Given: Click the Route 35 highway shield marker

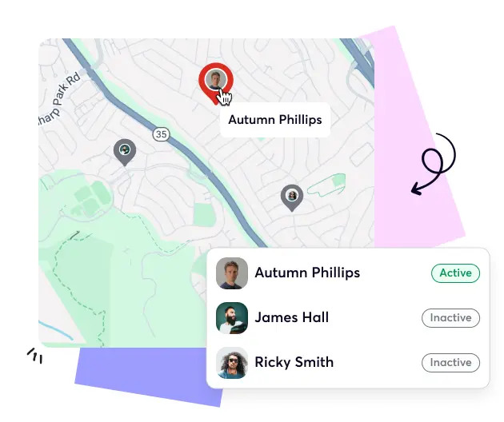Looking at the screenshot, I should pyautogui.click(x=161, y=134).
